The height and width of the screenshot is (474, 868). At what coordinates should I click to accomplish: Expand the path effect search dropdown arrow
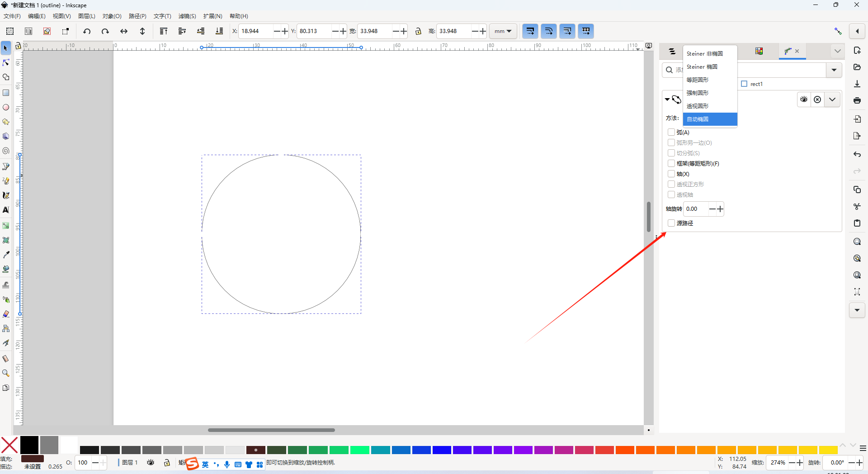834,70
